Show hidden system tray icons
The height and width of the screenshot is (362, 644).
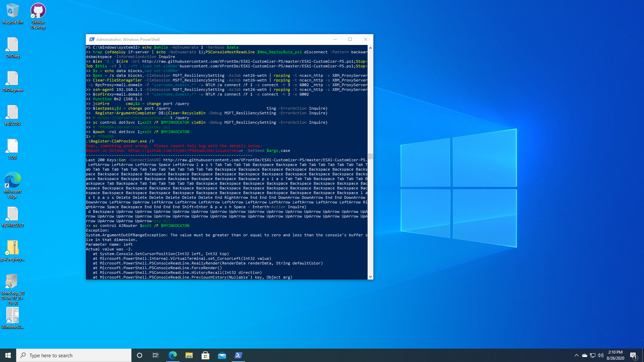tap(576, 355)
